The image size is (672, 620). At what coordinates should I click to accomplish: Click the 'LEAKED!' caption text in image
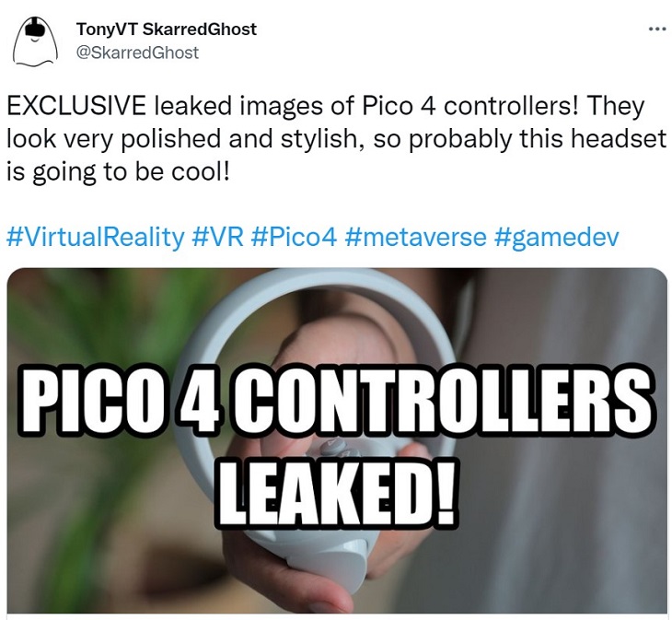337,492
